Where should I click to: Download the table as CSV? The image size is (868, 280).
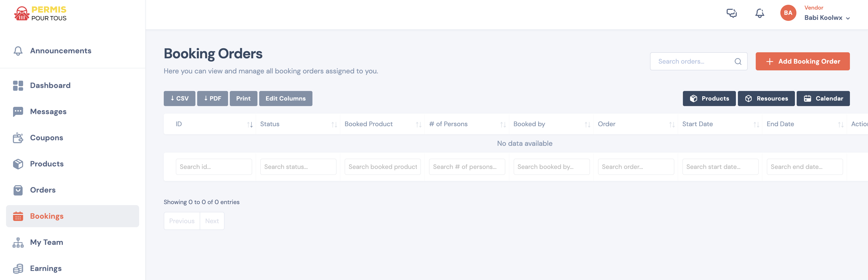pyautogui.click(x=179, y=99)
